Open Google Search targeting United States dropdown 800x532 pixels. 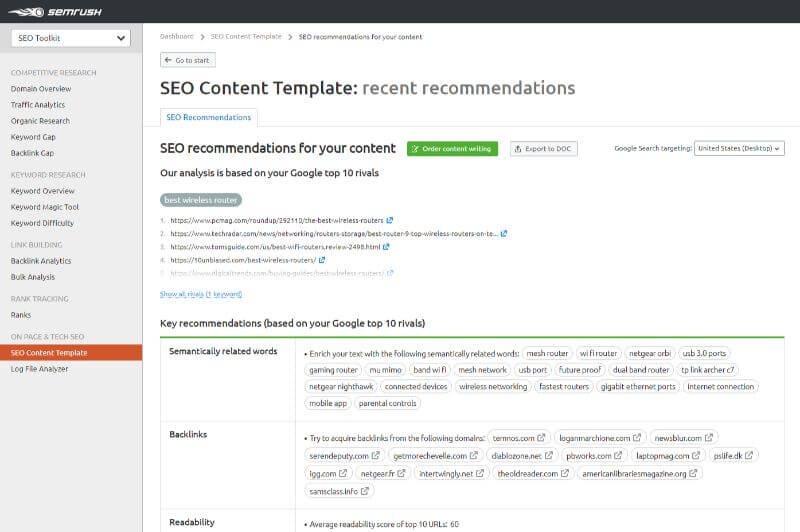pyautogui.click(x=739, y=148)
